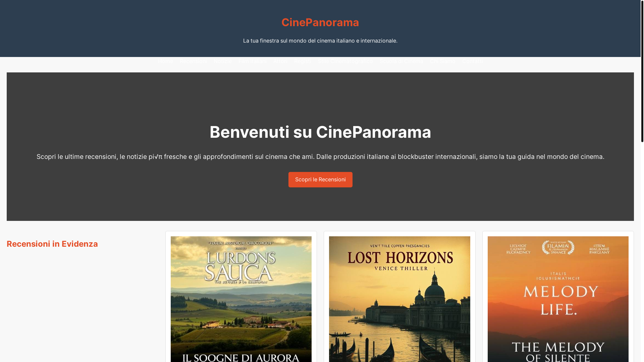Image resolution: width=644 pixels, height=362 pixels.
Task: Go to the Registi page
Action: [x=303, y=61]
